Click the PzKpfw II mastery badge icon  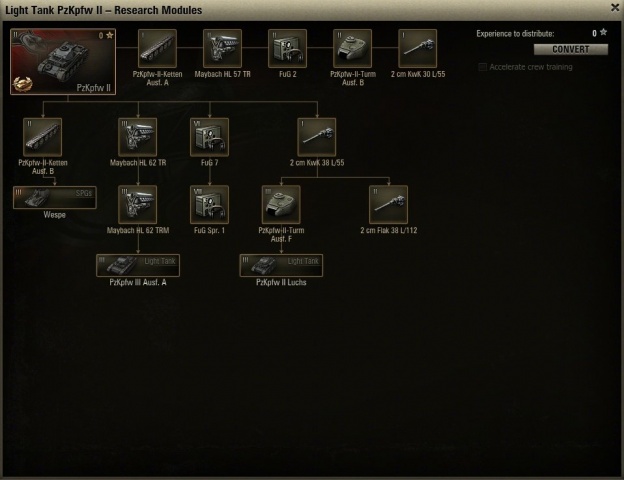click(22, 84)
